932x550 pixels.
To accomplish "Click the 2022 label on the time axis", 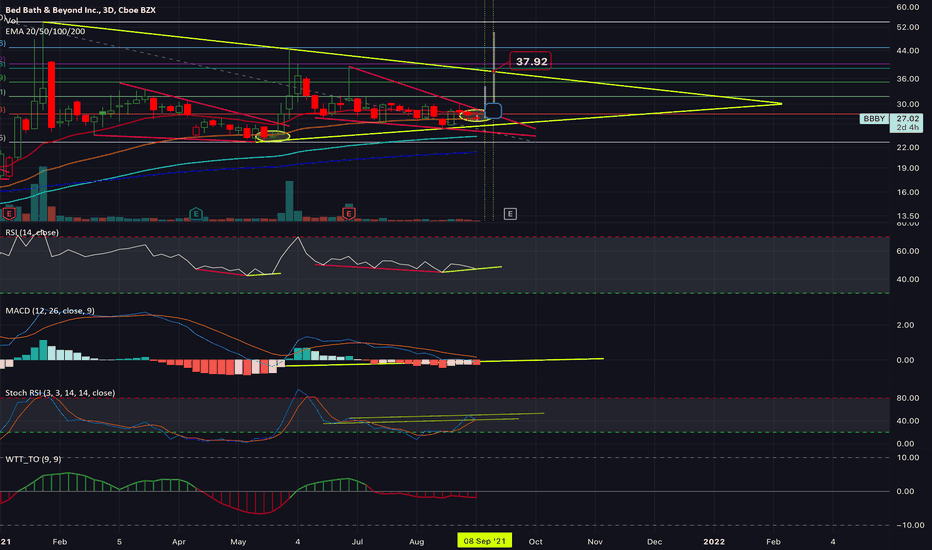I will pyautogui.click(x=714, y=542).
